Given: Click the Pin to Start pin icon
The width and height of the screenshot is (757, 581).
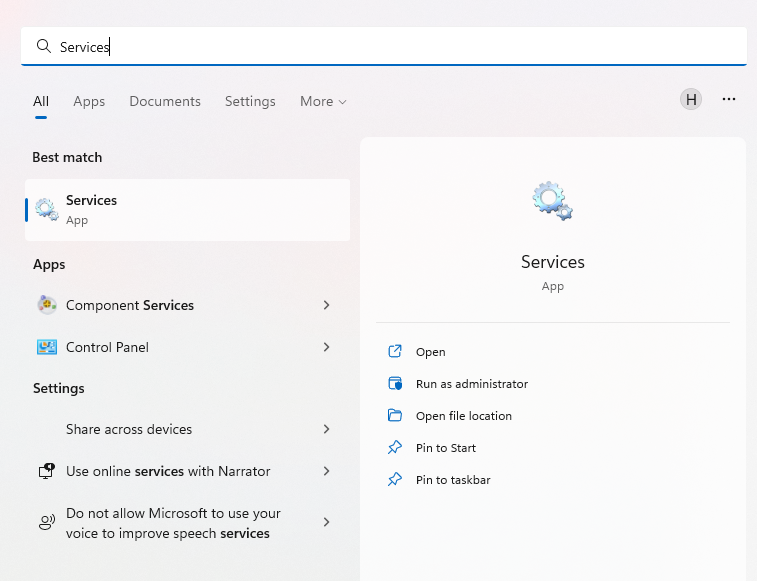Looking at the screenshot, I should (395, 447).
